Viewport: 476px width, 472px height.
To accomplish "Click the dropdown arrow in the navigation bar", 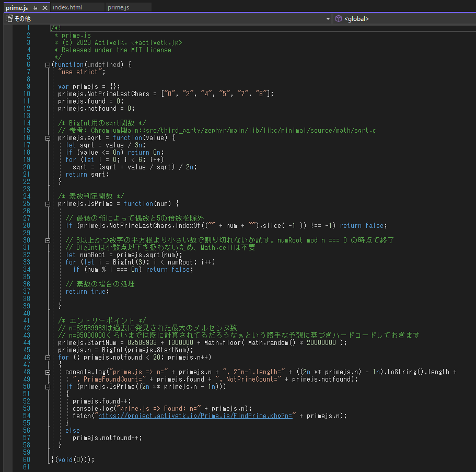I will [x=328, y=18].
